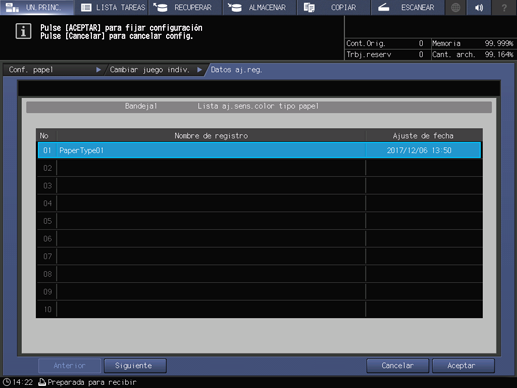Confirm with the Aceptar button
Viewport: 517px width, 388px height.
(x=463, y=366)
